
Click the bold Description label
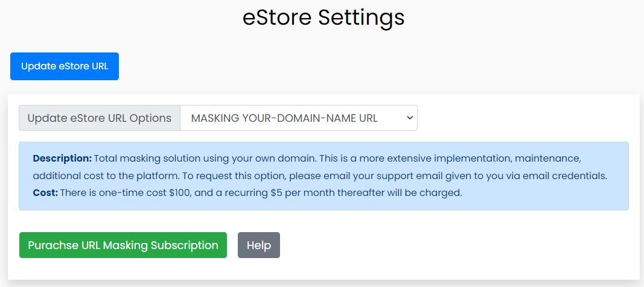pyautogui.click(x=62, y=159)
